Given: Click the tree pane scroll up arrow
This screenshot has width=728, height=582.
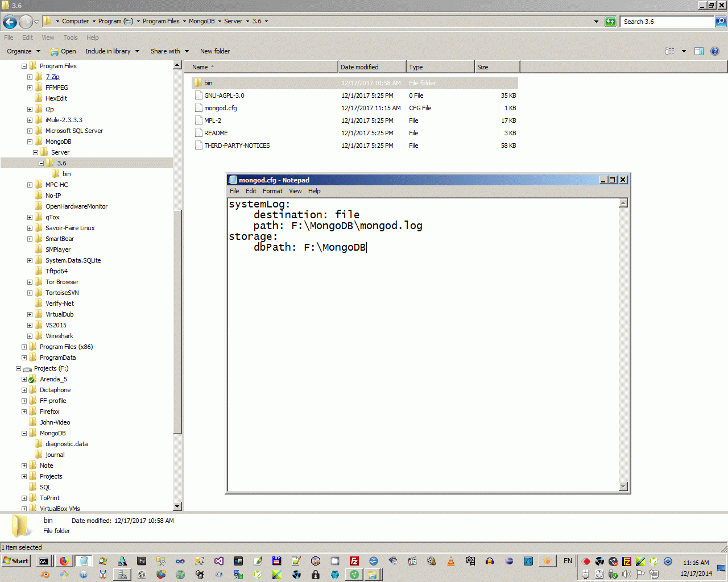Looking at the screenshot, I should pos(177,65).
